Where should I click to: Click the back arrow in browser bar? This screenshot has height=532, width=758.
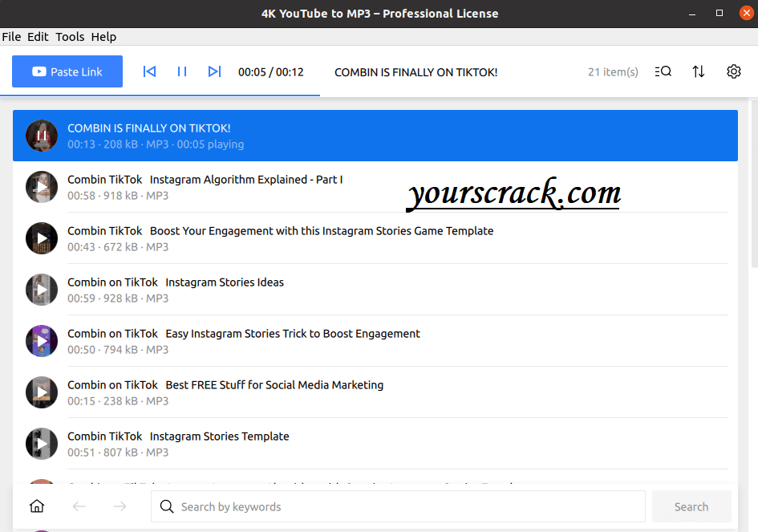(79, 506)
